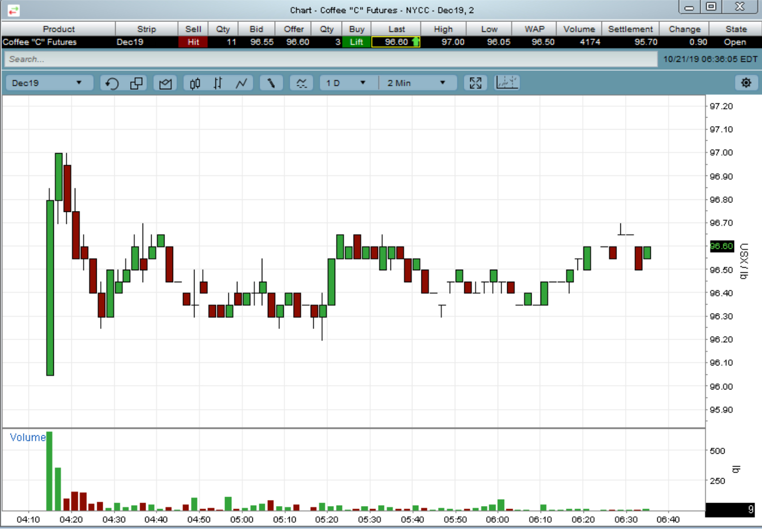The height and width of the screenshot is (532, 762).
Task: Select the drawing pencil tool
Action: (x=271, y=83)
